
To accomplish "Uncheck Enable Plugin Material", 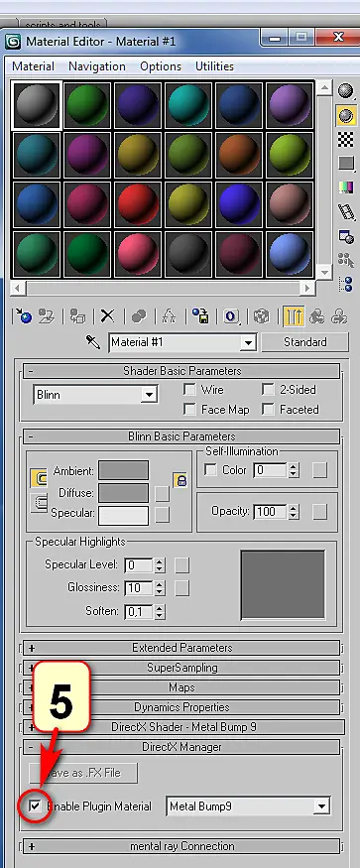I will [x=36, y=806].
